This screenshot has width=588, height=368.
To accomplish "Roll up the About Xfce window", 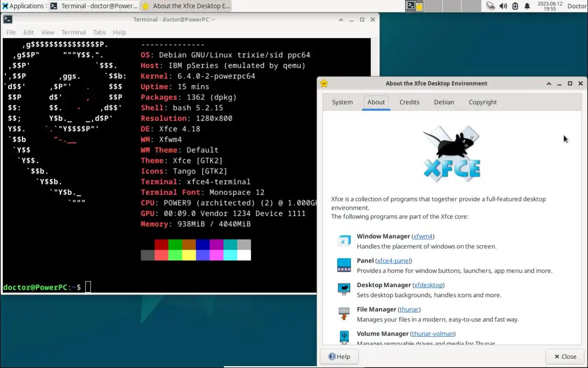I will [549, 83].
